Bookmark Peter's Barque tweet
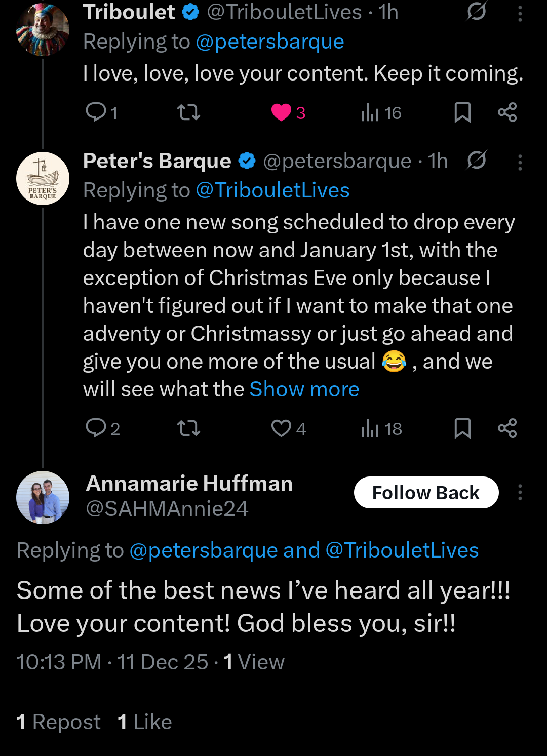The width and height of the screenshot is (547, 756). click(x=462, y=428)
